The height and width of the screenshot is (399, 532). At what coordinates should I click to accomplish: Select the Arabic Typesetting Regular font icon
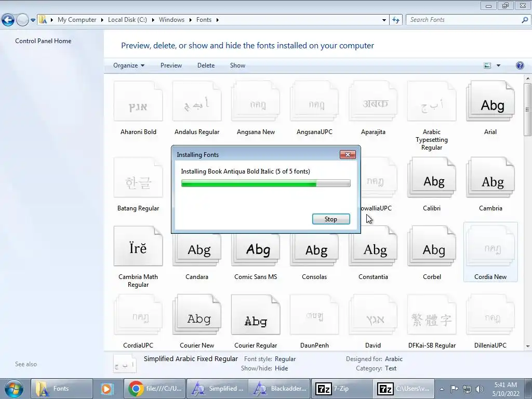pyautogui.click(x=432, y=101)
